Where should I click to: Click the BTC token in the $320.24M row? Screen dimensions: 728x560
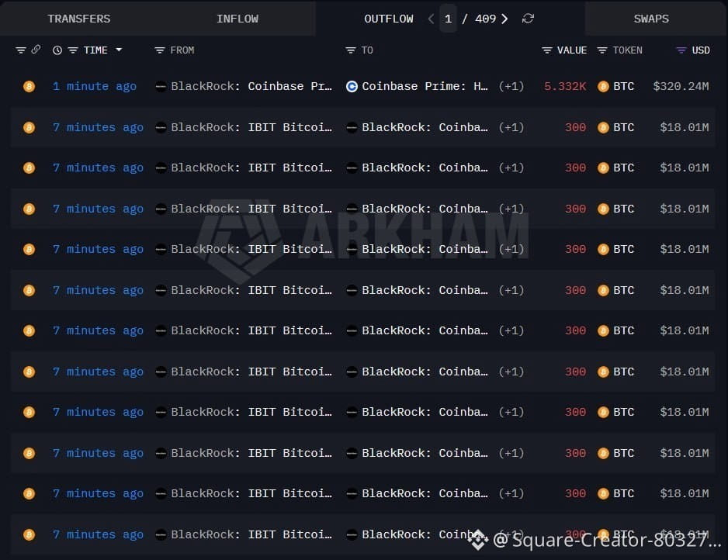pos(615,86)
